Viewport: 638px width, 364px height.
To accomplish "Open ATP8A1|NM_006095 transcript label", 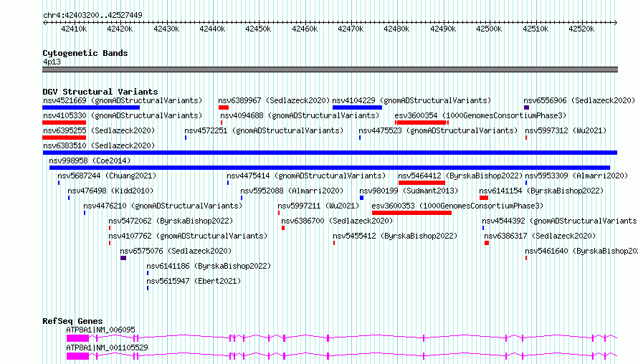I will pyautogui.click(x=100, y=330).
